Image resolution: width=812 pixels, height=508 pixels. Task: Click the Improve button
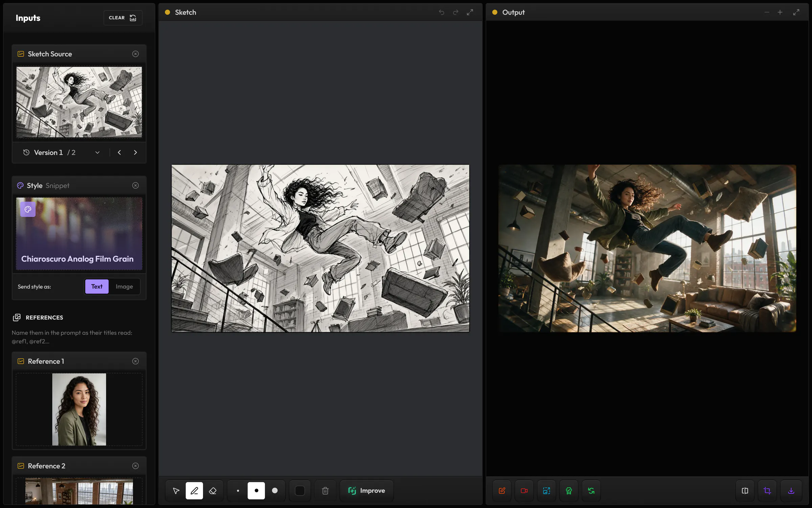[x=367, y=490]
